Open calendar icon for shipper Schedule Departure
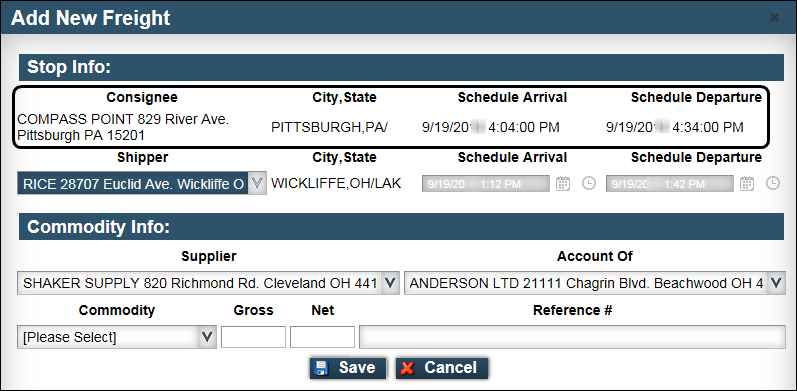Screen dimensions: 797x391 [747, 184]
